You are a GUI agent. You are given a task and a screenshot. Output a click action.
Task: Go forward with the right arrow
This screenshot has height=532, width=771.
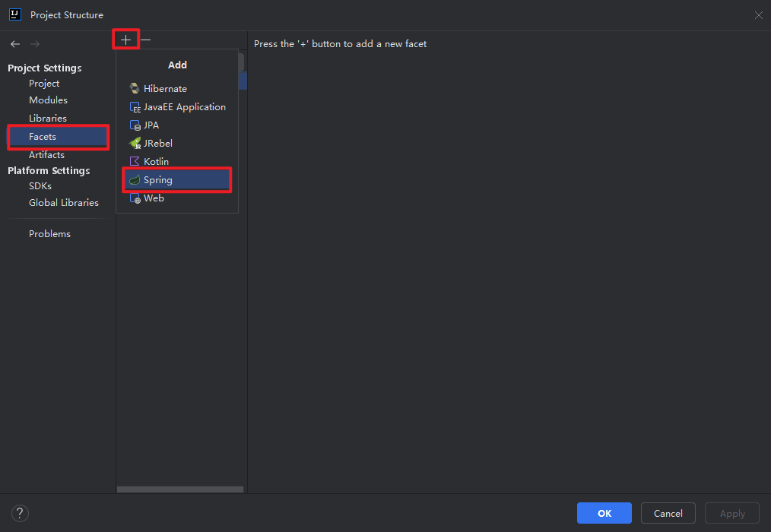[x=35, y=44]
